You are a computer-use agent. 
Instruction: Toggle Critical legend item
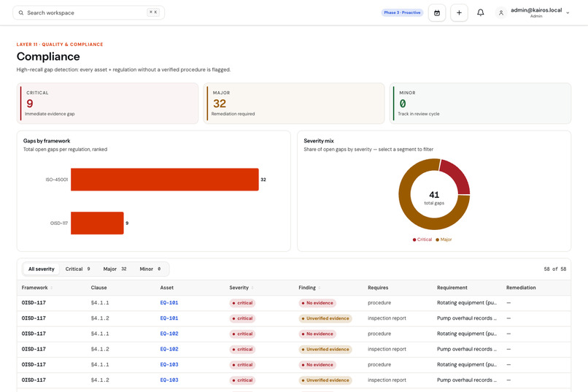coord(422,239)
